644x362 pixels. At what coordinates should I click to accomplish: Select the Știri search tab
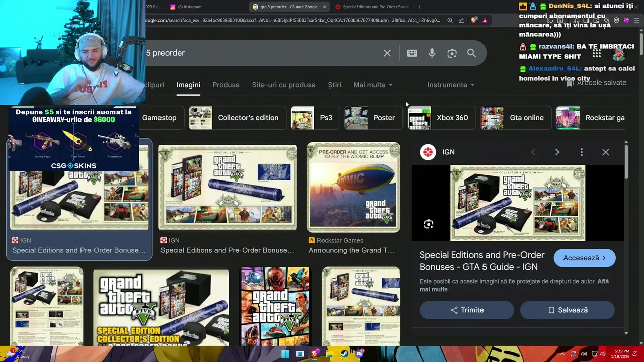coord(335,85)
